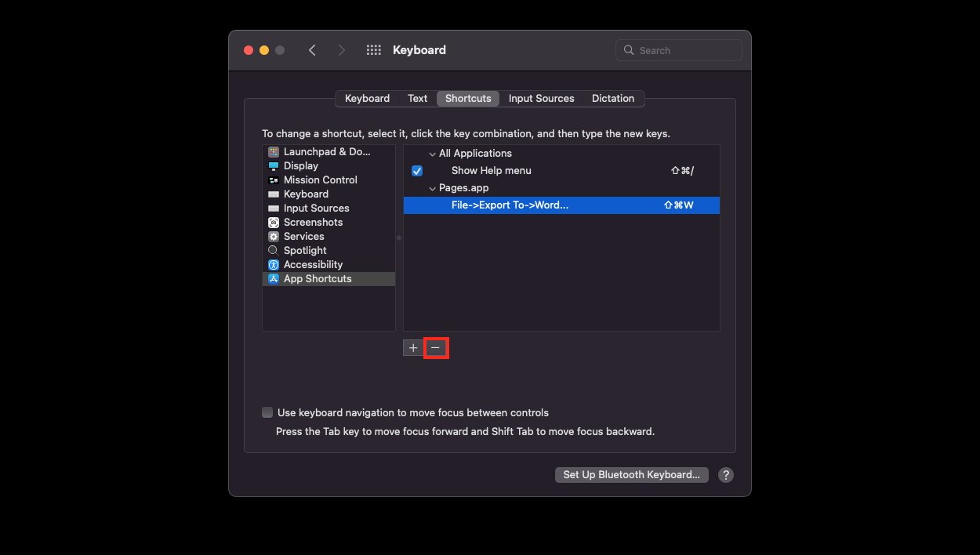Click Set Up Bluetooth Keyboard button
The width and height of the screenshot is (980, 555).
point(631,475)
